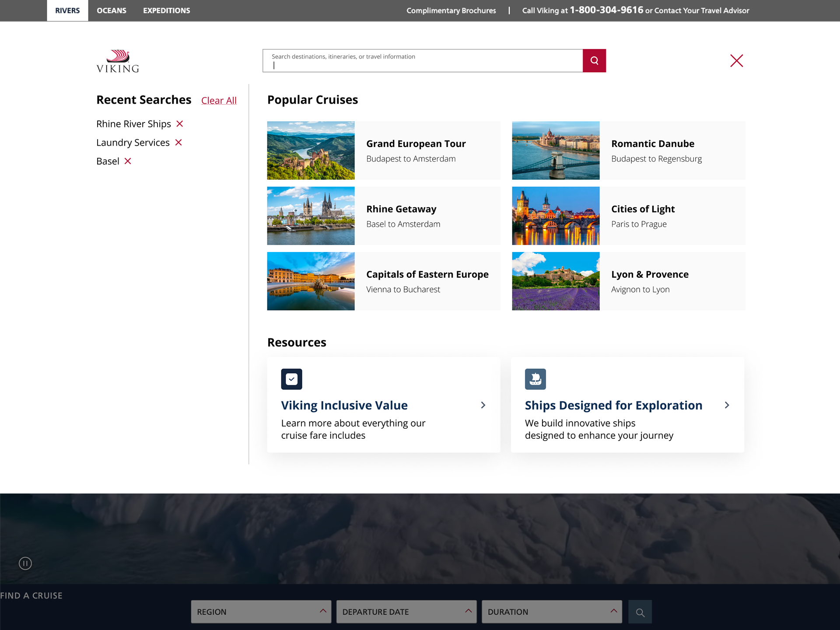840x630 pixels.
Task: Submit search with red magnifier button
Action: [594, 60]
